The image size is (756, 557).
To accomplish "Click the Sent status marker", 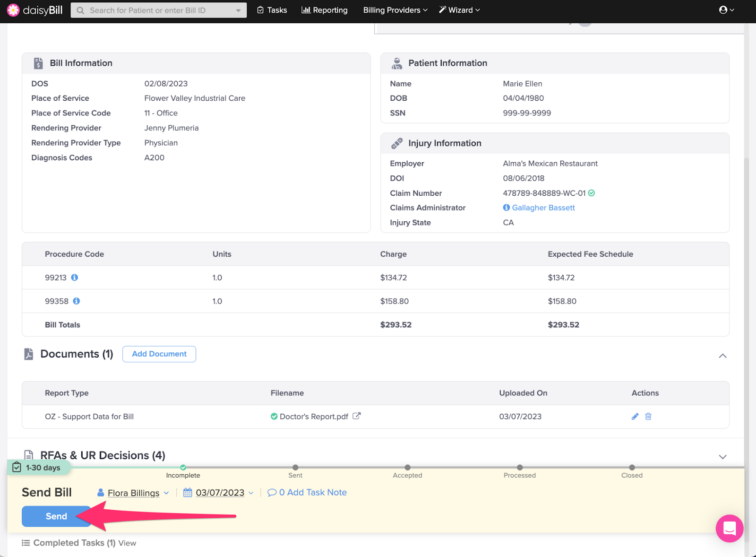I will pyautogui.click(x=295, y=468).
